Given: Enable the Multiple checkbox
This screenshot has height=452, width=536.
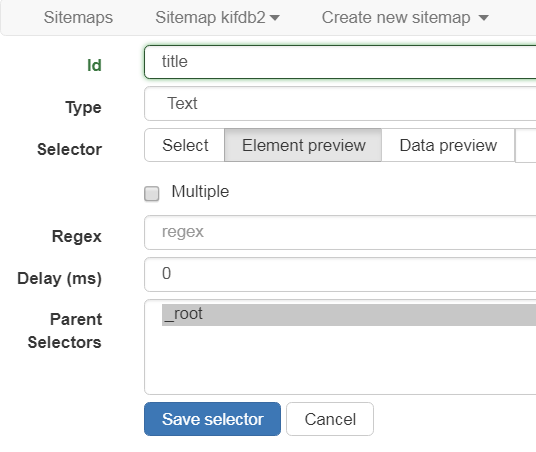Looking at the screenshot, I should [151, 194].
